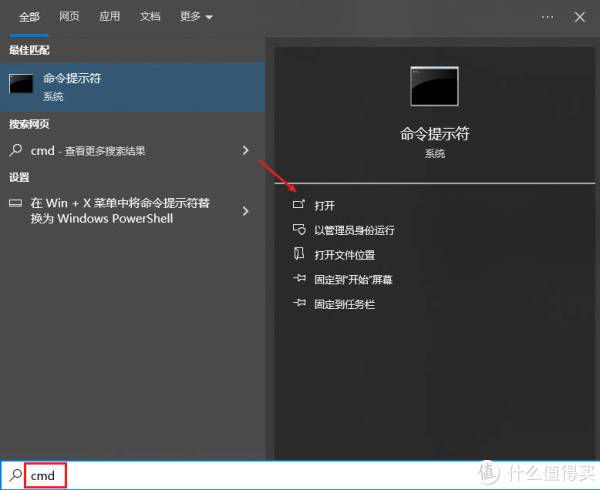Click the Command Prompt icon in best match

point(22,85)
